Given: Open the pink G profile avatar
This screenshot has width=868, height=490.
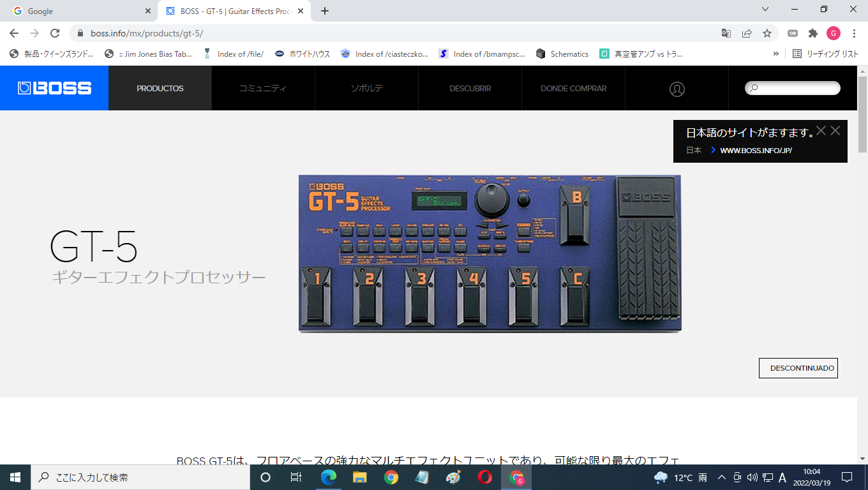Looking at the screenshot, I should tap(833, 33).
